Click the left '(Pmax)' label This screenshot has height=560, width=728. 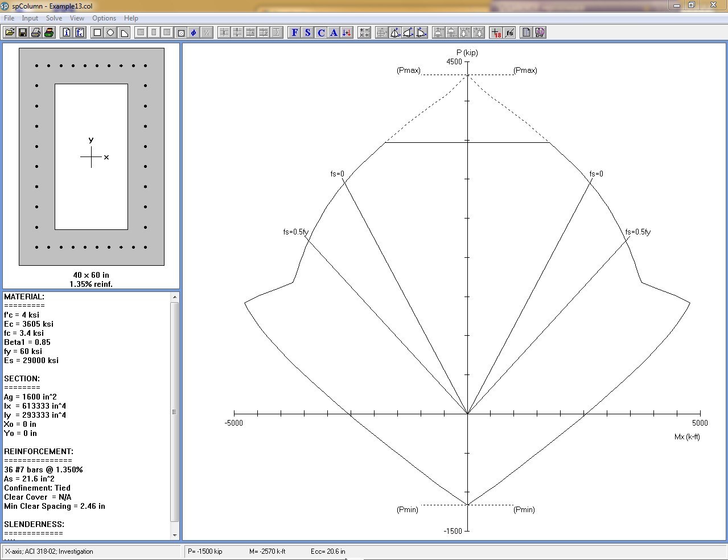(x=409, y=71)
